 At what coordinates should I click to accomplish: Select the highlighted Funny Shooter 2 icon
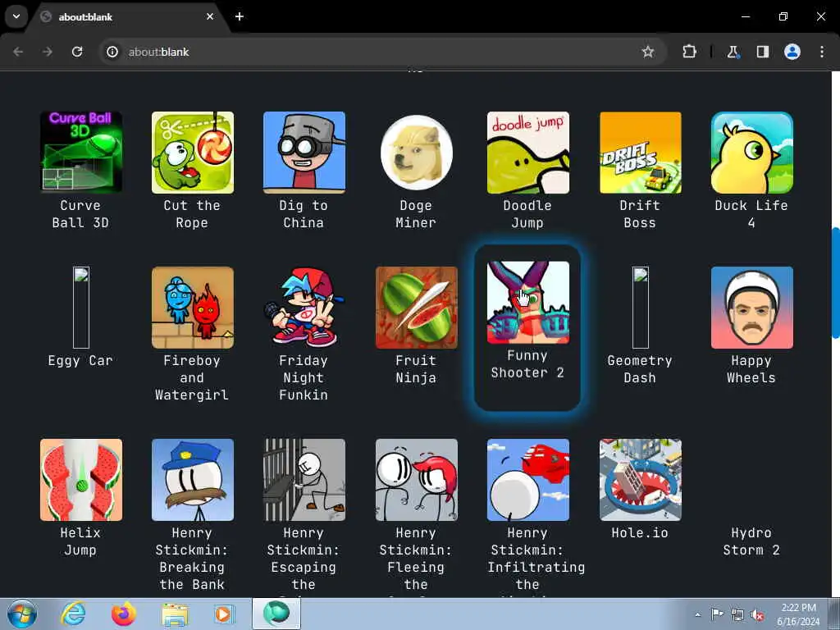[x=528, y=303]
